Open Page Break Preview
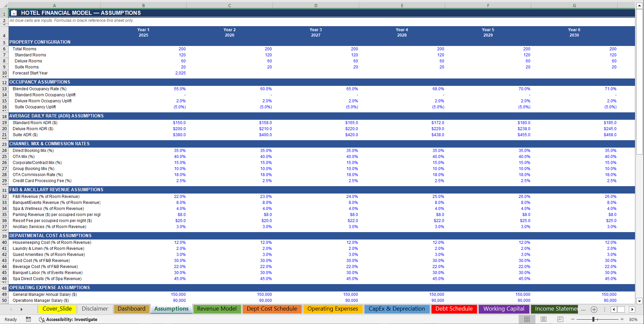 [560, 319]
